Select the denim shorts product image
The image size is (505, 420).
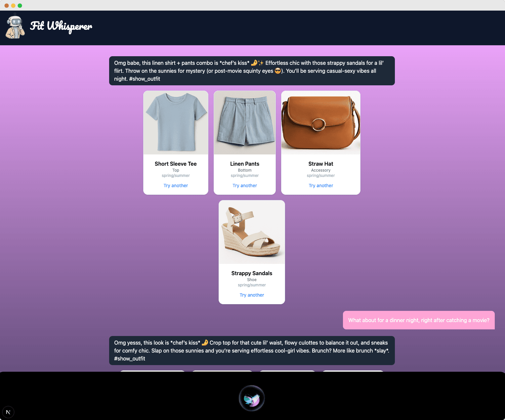point(245,123)
